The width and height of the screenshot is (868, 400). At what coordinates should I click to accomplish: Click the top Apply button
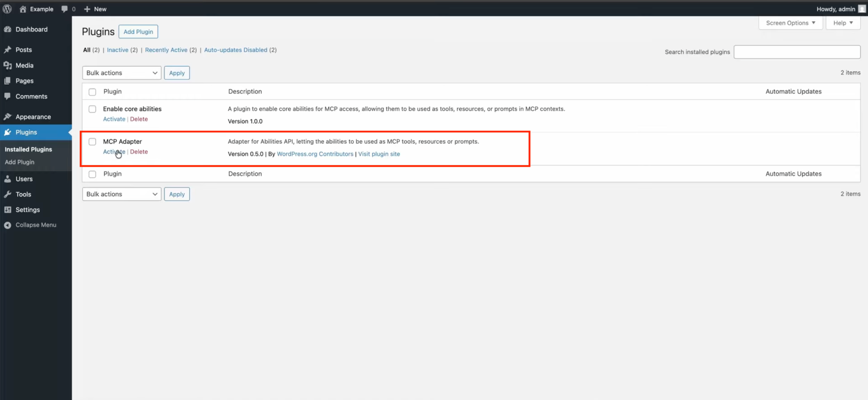click(x=177, y=73)
